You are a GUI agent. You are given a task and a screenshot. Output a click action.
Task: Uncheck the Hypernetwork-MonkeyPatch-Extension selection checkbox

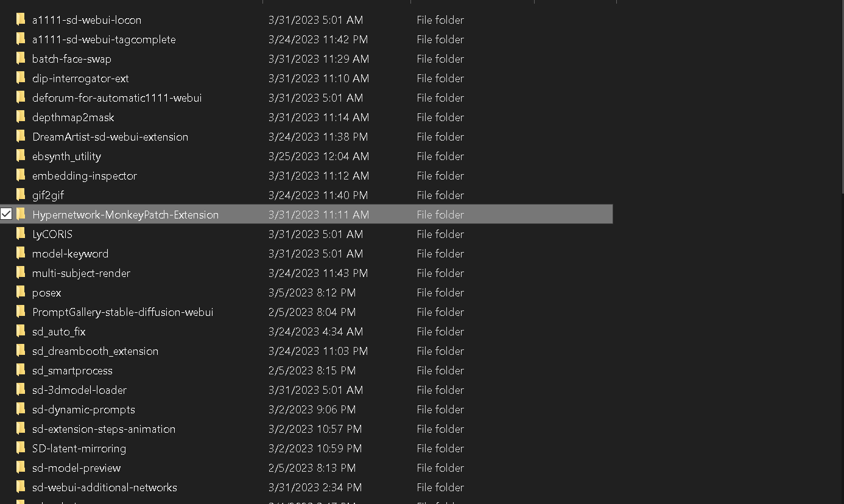click(6, 214)
